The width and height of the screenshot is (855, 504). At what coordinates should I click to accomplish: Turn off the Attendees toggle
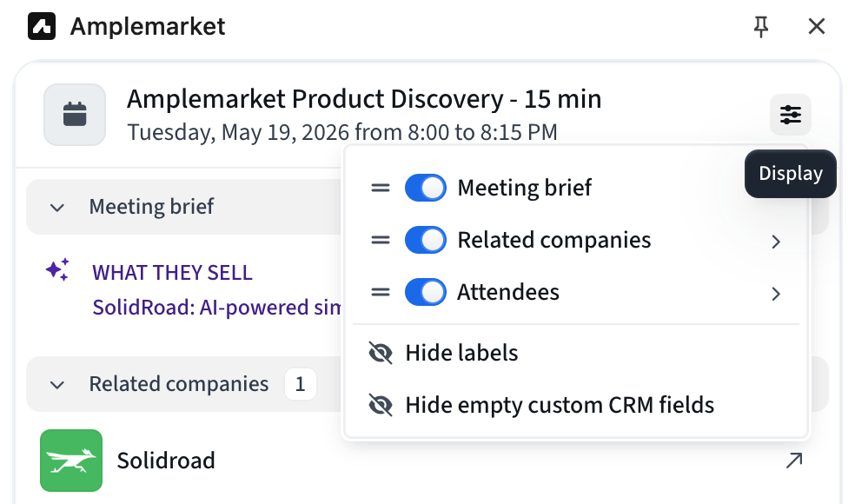[425, 292]
